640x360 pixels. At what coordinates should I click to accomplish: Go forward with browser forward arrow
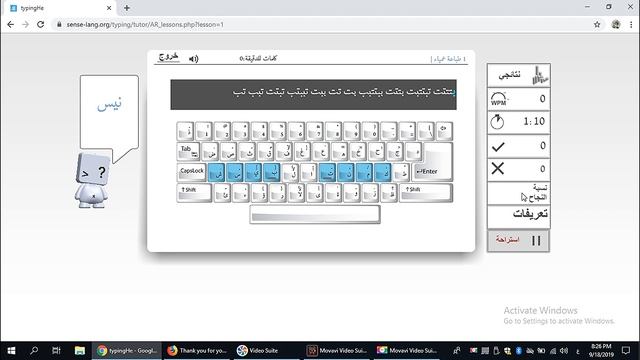[x=25, y=24]
